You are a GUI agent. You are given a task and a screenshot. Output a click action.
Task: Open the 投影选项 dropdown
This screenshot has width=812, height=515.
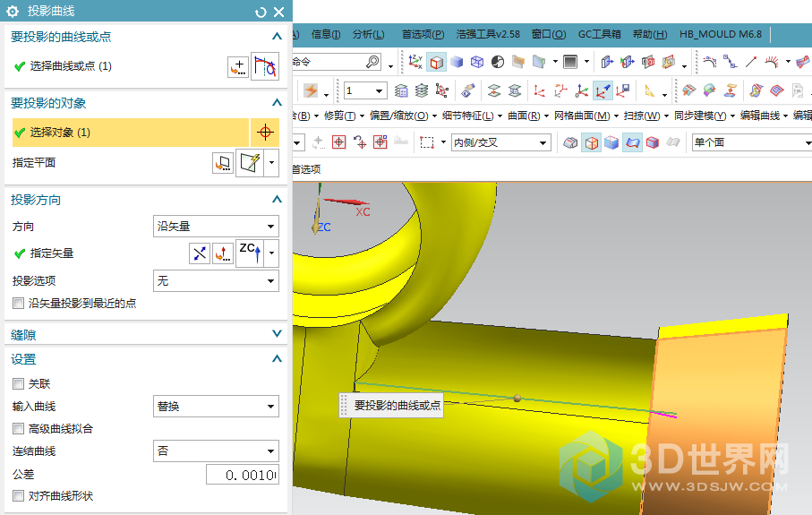(216, 281)
